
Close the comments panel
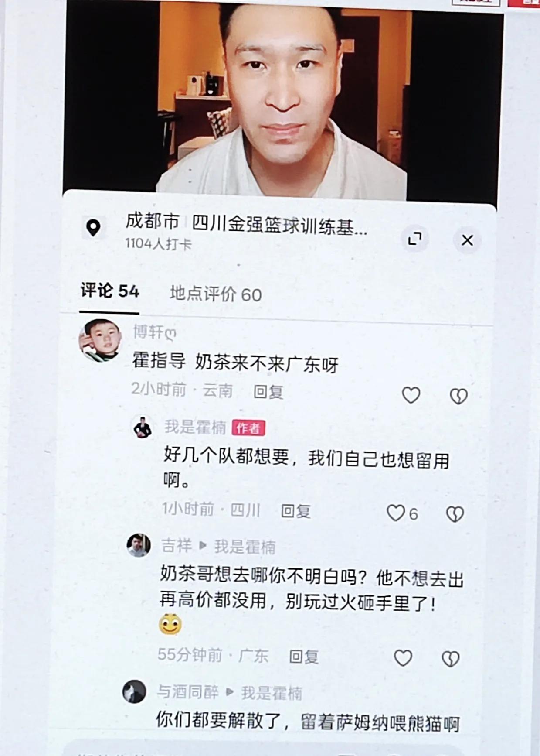tap(467, 239)
